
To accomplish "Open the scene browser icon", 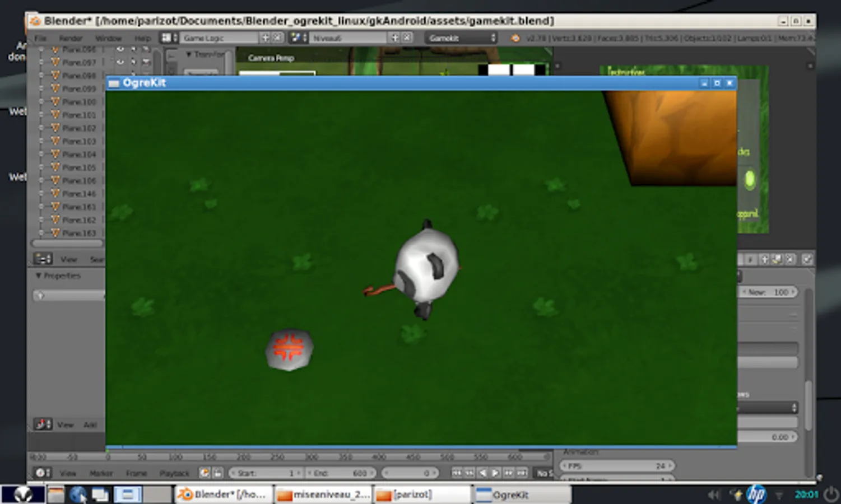I will (x=298, y=38).
